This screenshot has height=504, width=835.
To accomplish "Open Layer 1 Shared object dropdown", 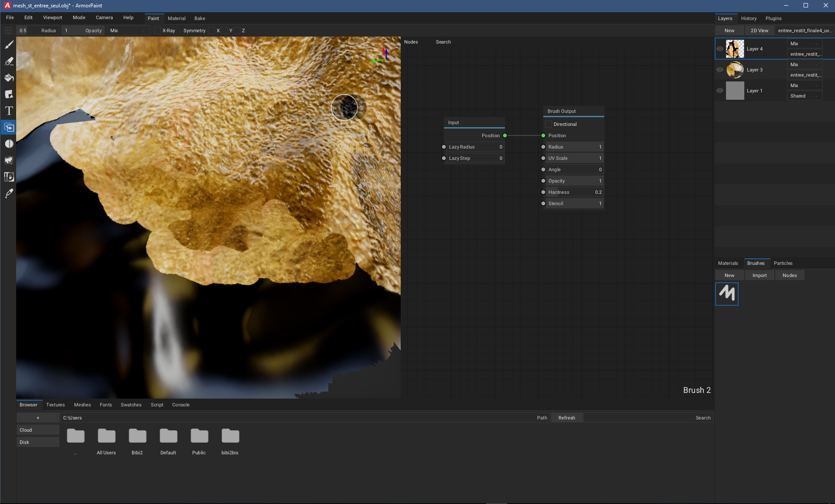I will [x=804, y=96].
